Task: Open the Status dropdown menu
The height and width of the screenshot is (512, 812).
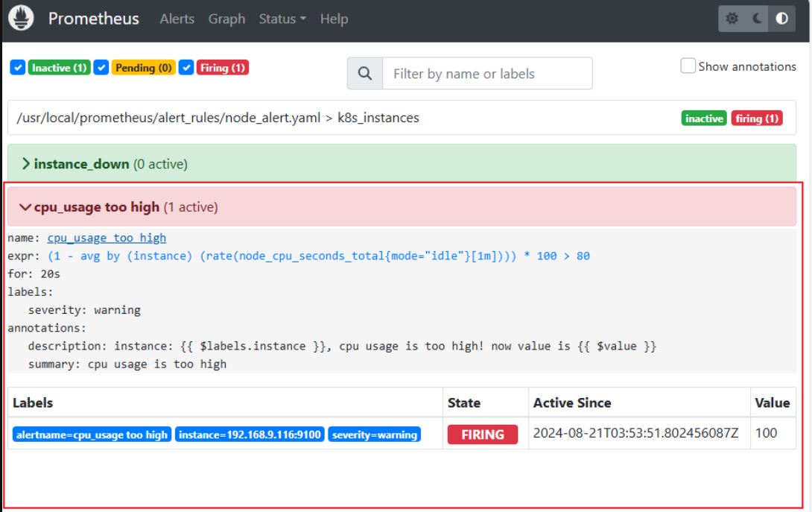Action: tap(282, 19)
